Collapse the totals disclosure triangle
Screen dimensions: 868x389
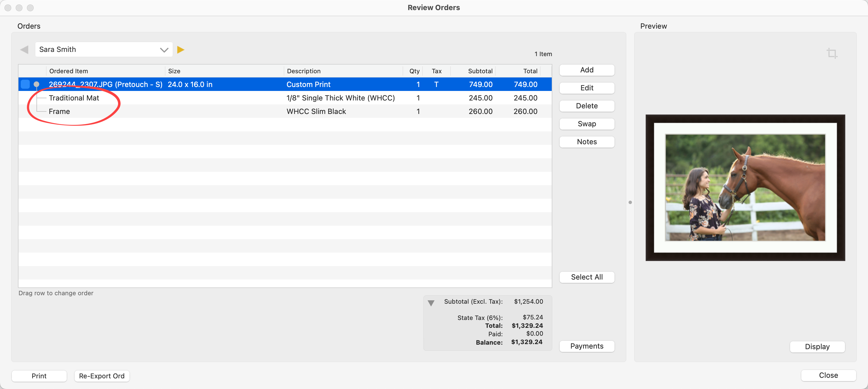pos(431,303)
